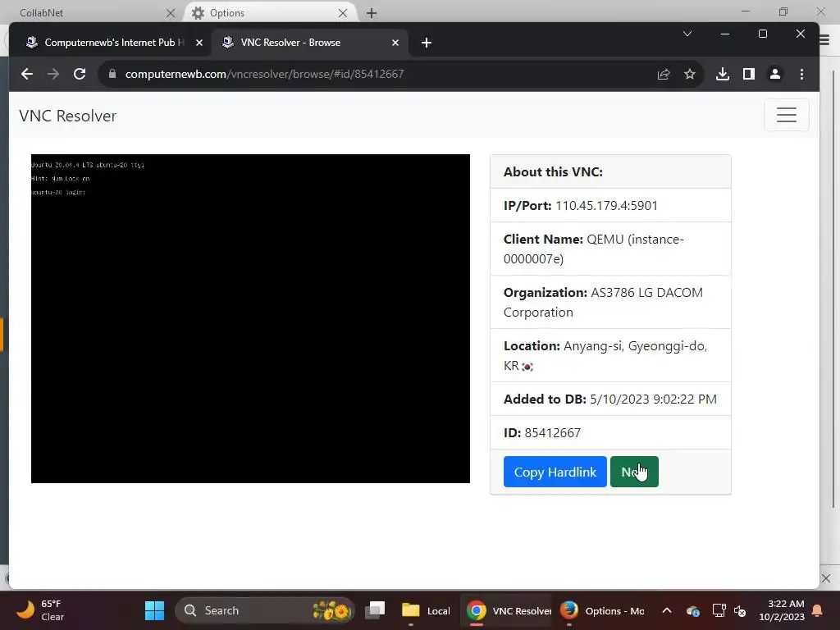840x630 pixels.
Task: Open a new Chrome tab
Action: (x=426, y=43)
